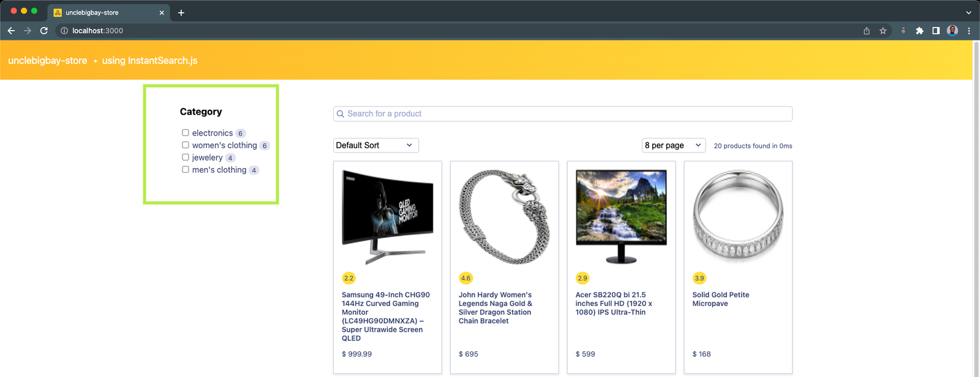The width and height of the screenshot is (980, 377).
Task: Bookmark this page with the star icon
Action: point(883,31)
